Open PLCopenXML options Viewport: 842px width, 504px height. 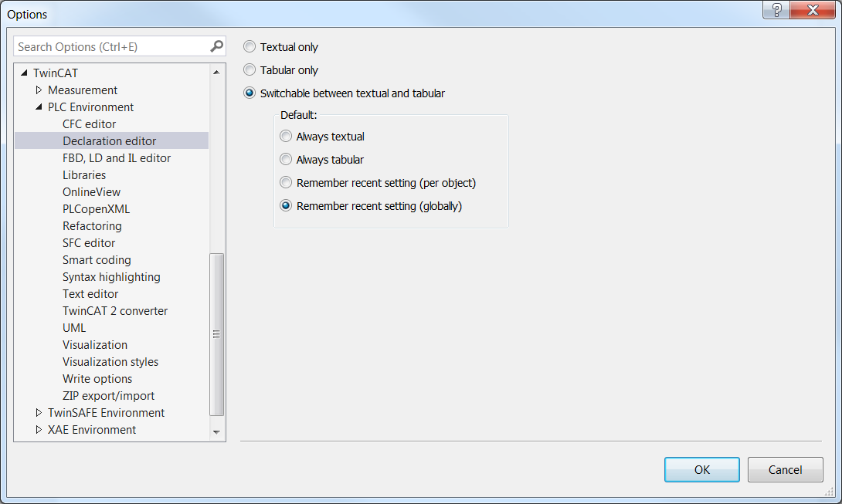tap(96, 209)
